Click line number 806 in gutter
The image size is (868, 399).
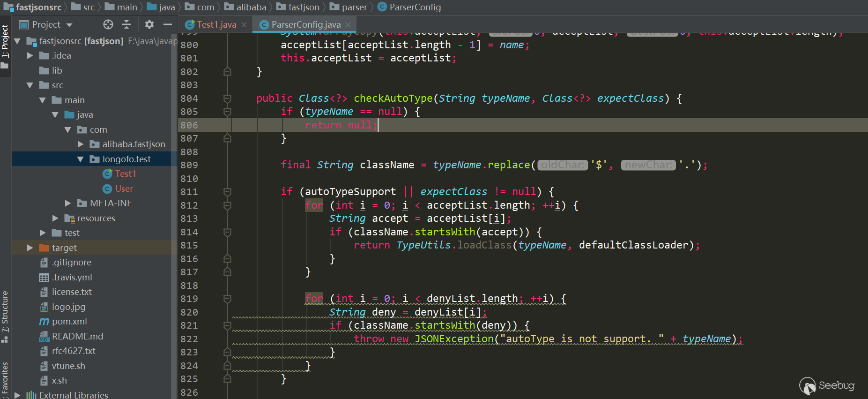pyautogui.click(x=189, y=125)
